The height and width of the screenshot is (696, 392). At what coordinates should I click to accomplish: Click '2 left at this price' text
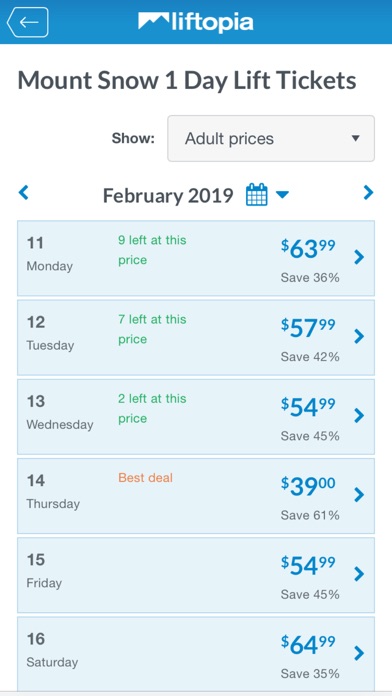point(152,408)
